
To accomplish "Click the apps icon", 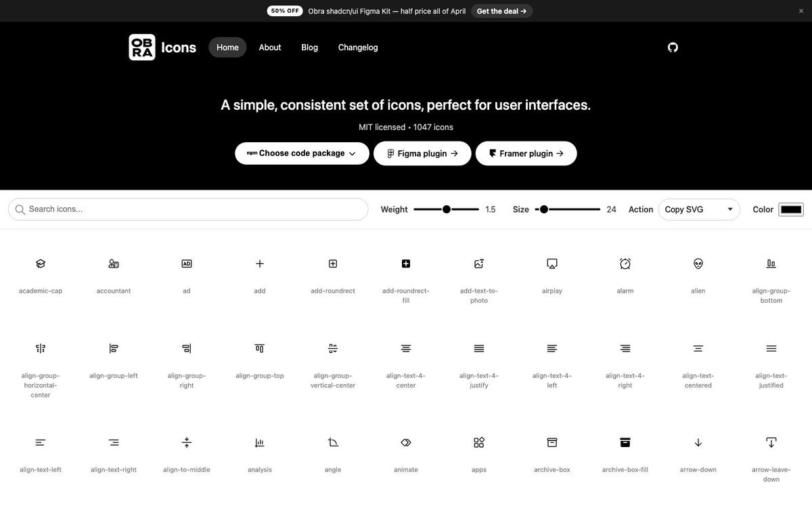I will click(479, 442).
